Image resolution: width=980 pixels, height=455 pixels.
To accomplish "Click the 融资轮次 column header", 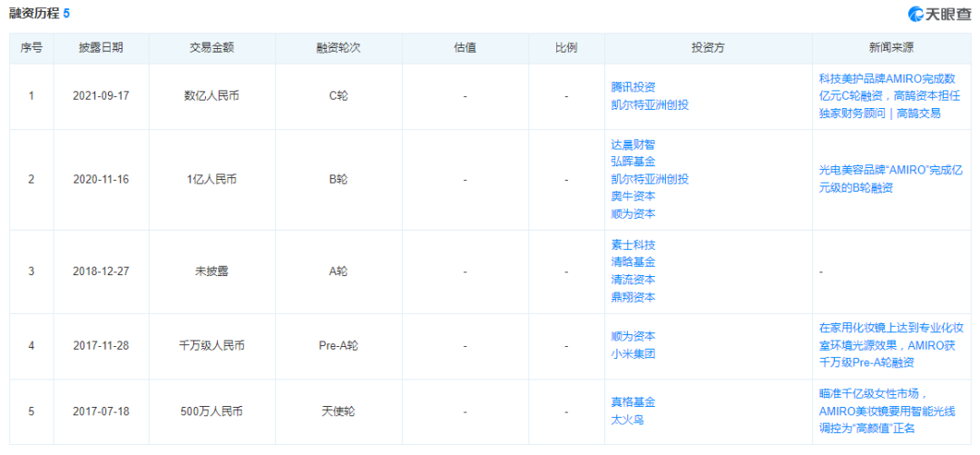I will tap(338, 48).
